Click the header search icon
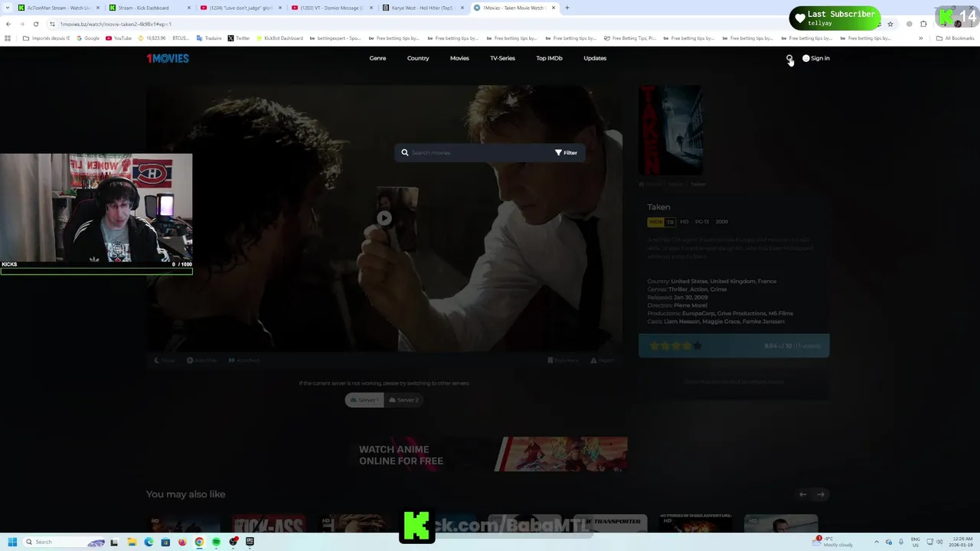Viewport: 980px width, 551px height. [789, 58]
